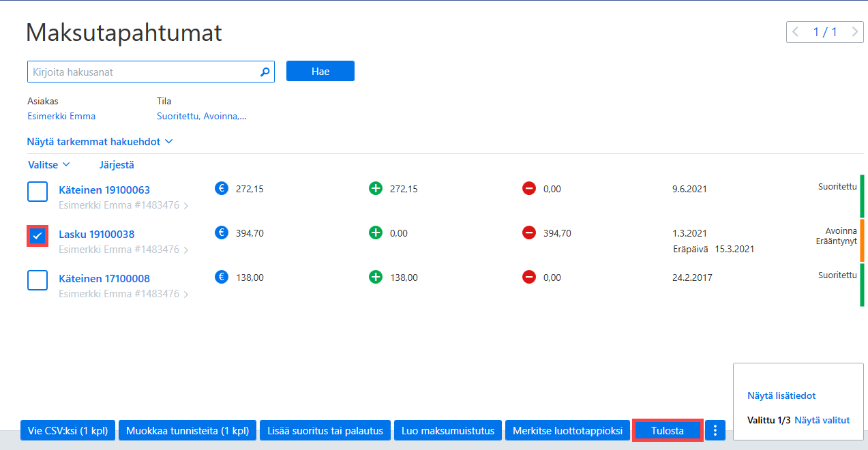Open Tila filter Suoritettu, Avoinna
The image size is (868, 450).
[202, 116]
